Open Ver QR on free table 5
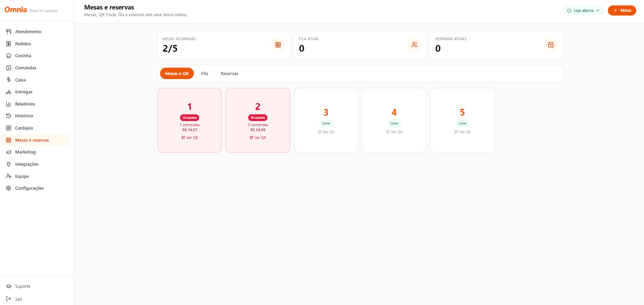The height and width of the screenshot is (305, 644). (463, 132)
